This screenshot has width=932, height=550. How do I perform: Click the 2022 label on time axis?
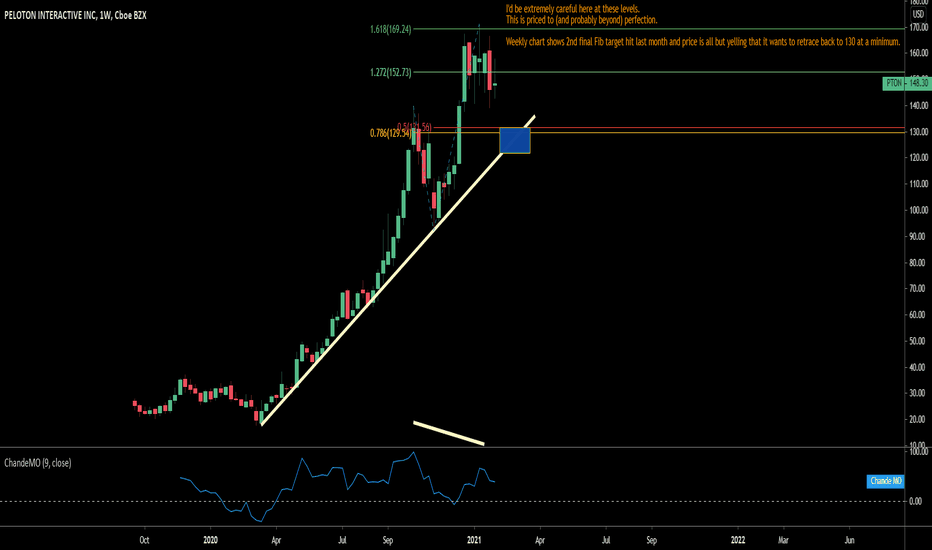point(738,540)
